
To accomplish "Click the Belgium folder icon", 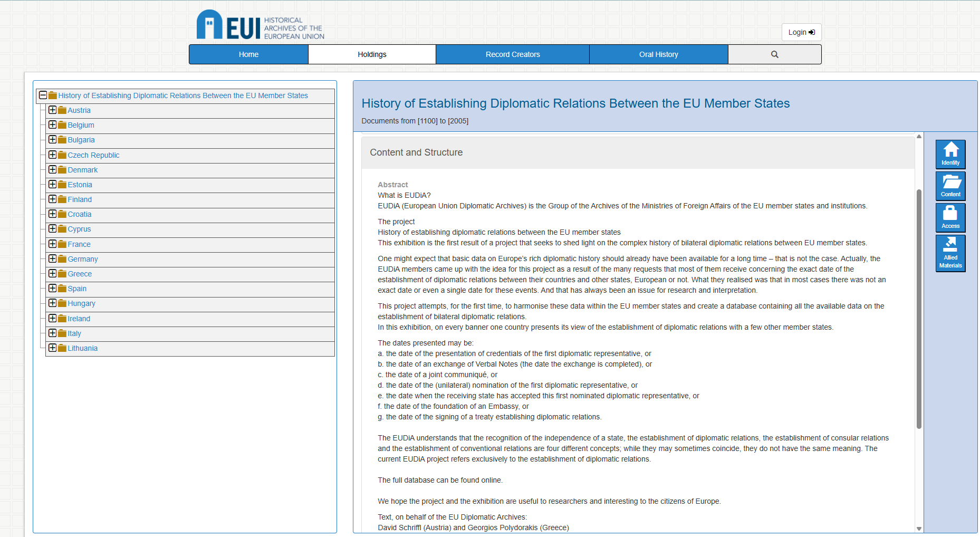I will tap(62, 125).
